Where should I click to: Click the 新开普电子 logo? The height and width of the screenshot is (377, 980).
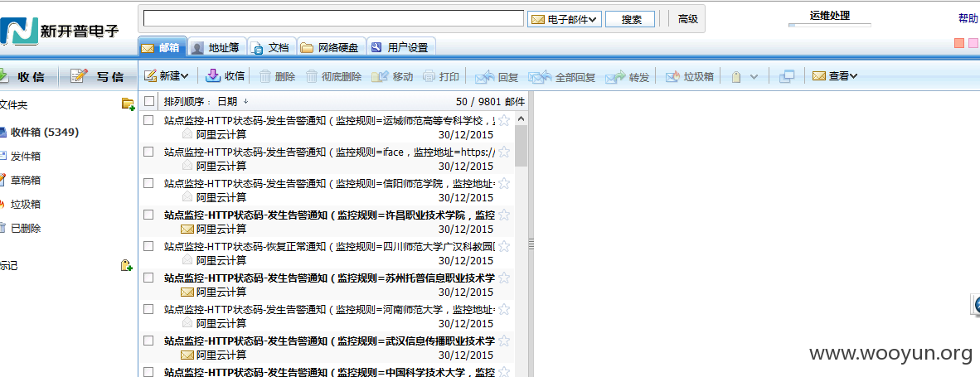click(x=60, y=31)
